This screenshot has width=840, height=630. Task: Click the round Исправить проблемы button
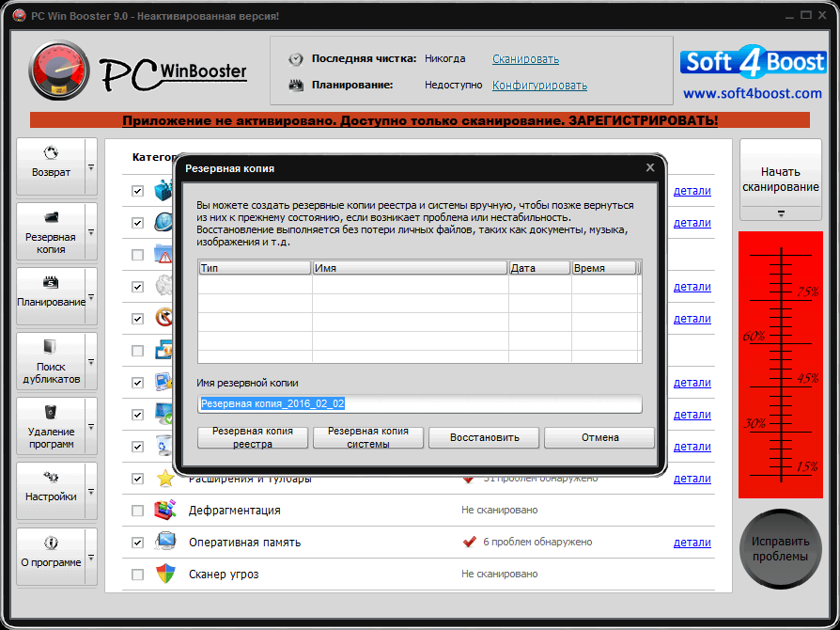click(780, 548)
